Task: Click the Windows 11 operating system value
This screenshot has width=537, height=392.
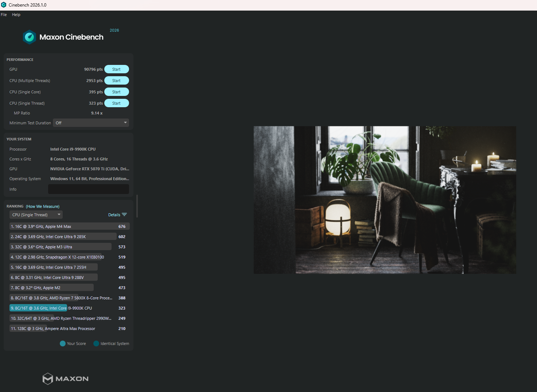Action: click(x=90, y=179)
